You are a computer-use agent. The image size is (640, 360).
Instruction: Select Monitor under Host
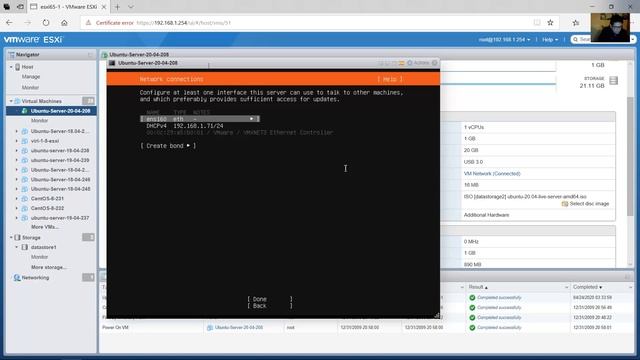tap(31, 87)
